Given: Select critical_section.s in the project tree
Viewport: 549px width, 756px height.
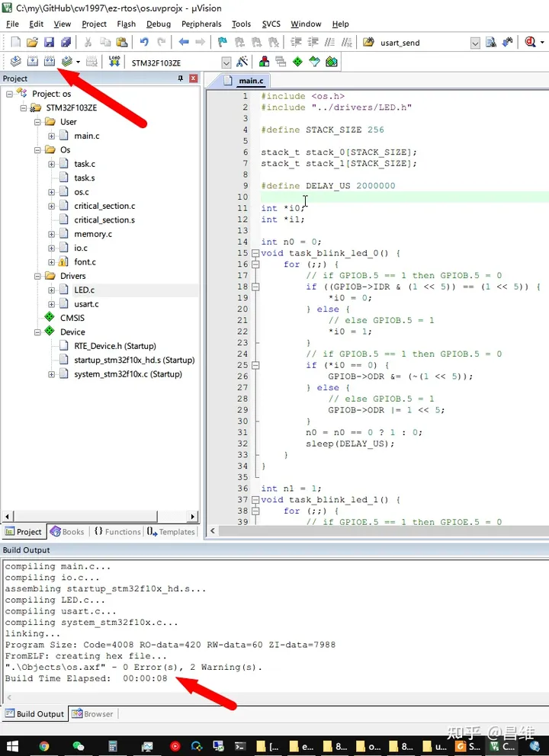Looking at the screenshot, I should (104, 219).
